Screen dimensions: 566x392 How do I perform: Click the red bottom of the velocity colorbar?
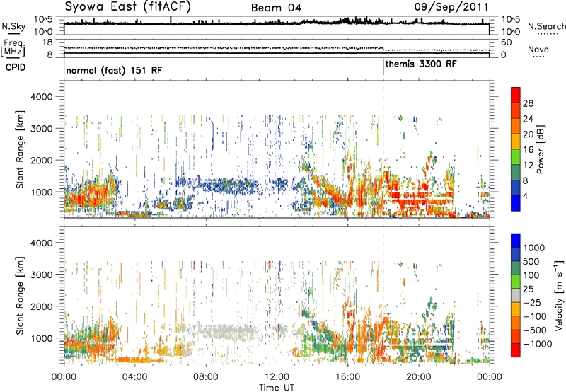516,350
